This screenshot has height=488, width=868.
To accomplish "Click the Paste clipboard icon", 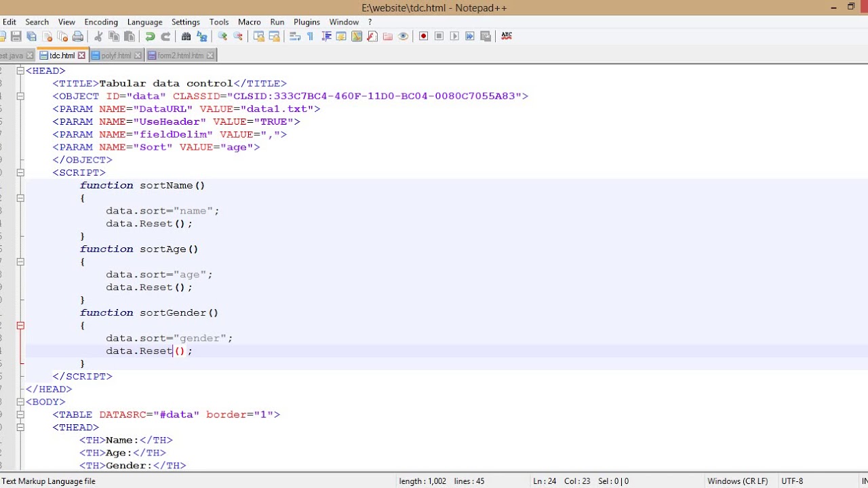I will [x=130, y=36].
